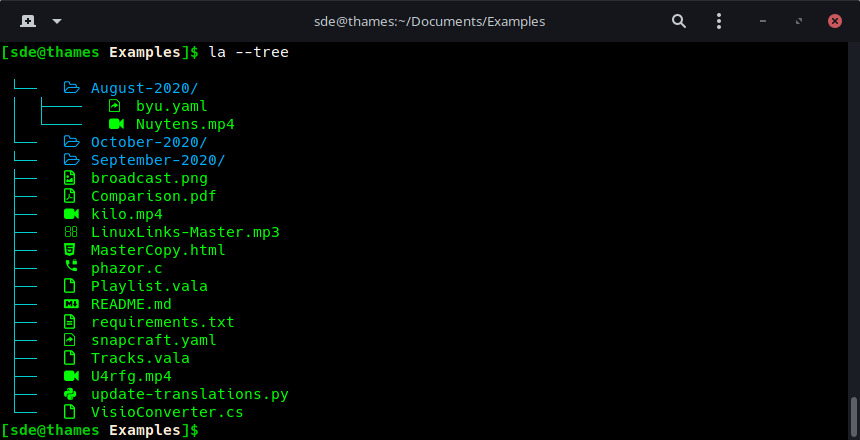Screen dimensions: 860x440
Task: Click the new tab icon in title bar
Action: point(27,20)
